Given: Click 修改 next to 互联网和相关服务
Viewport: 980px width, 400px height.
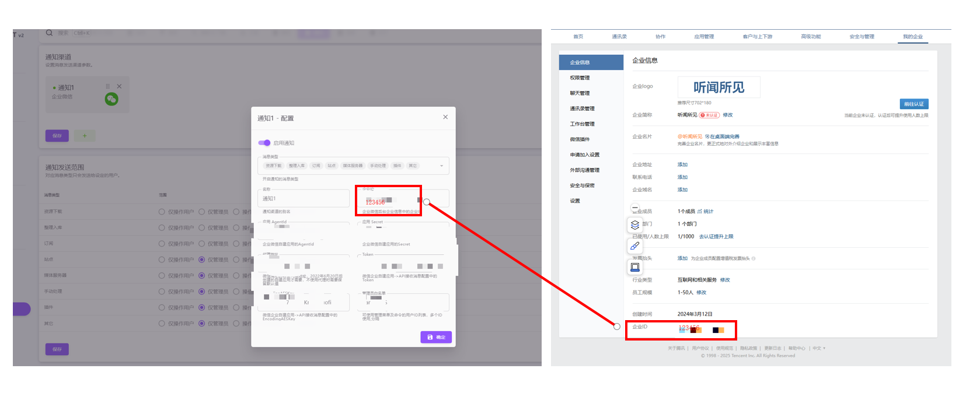Looking at the screenshot, I should (x=725, y=280).
